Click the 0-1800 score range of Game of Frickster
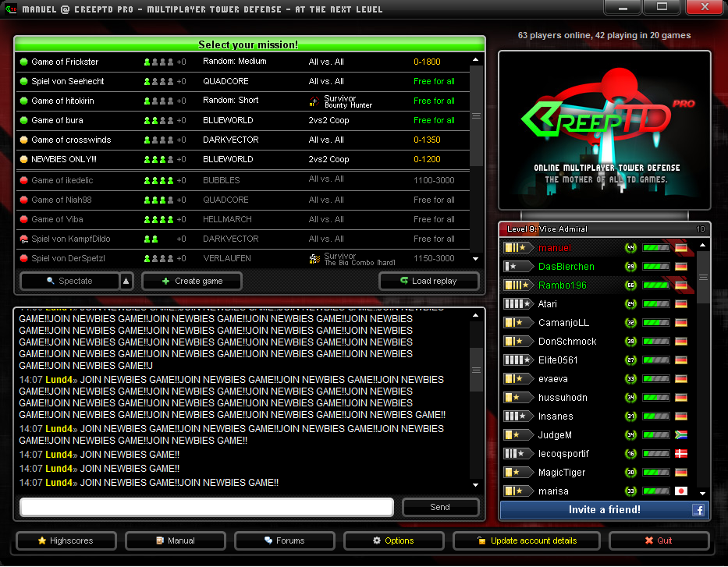The width and height of the screenshot is (728, 567). click(x=427, y=62)
